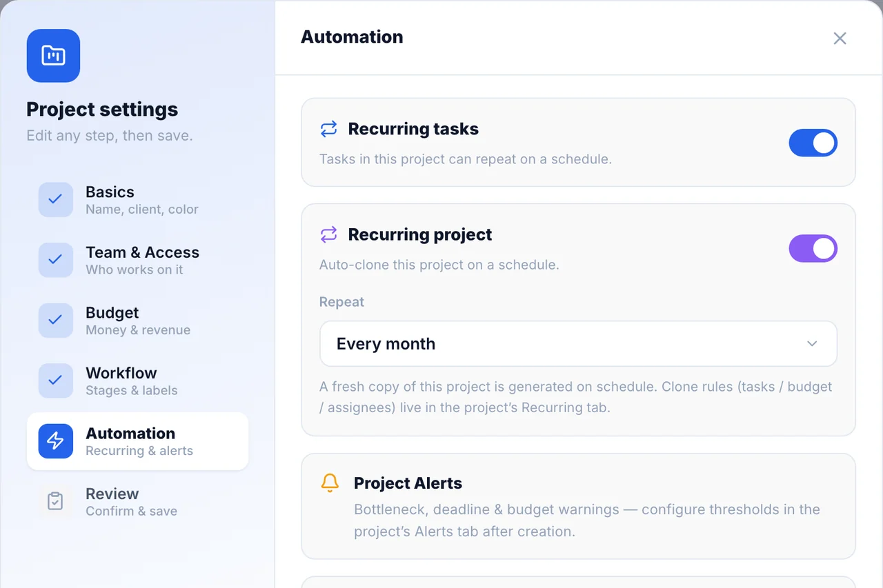The width and height of the screenshot is (883, 588).
Task: Click the 'Bottleneck, deadline & budget warnings' text
Action: 587,520
